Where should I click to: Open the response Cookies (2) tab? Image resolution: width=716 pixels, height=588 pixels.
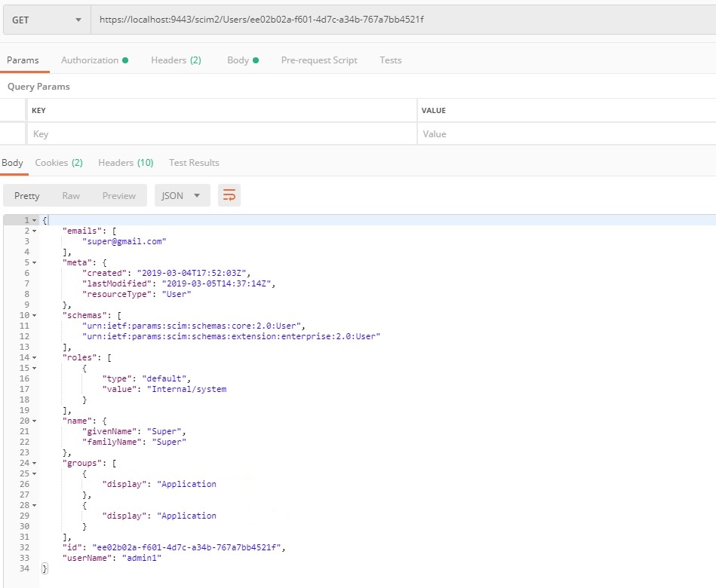[x=59, y=163]
